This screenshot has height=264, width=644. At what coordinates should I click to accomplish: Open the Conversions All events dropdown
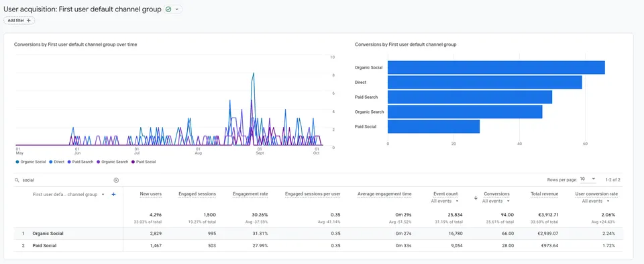[x=496, y=201]
